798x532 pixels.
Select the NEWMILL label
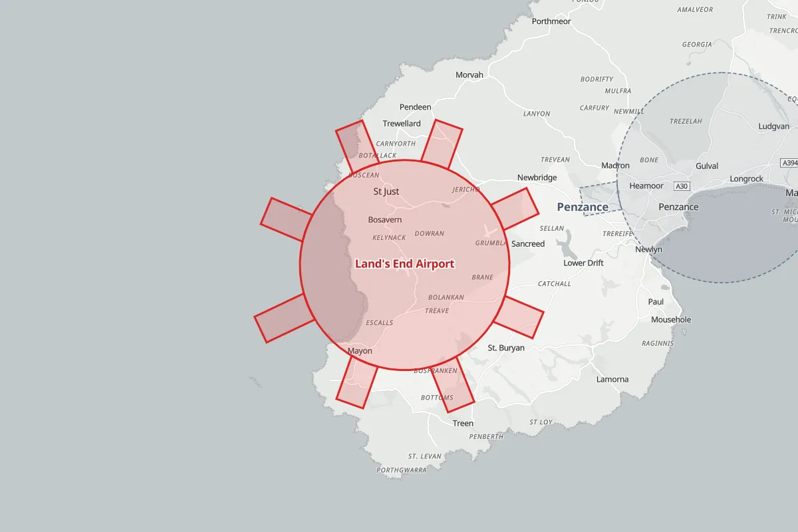click(629, 112)
